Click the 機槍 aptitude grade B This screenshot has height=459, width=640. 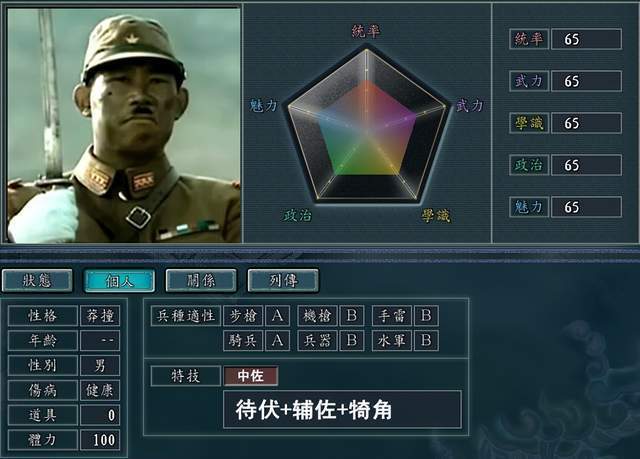(352, 315)
